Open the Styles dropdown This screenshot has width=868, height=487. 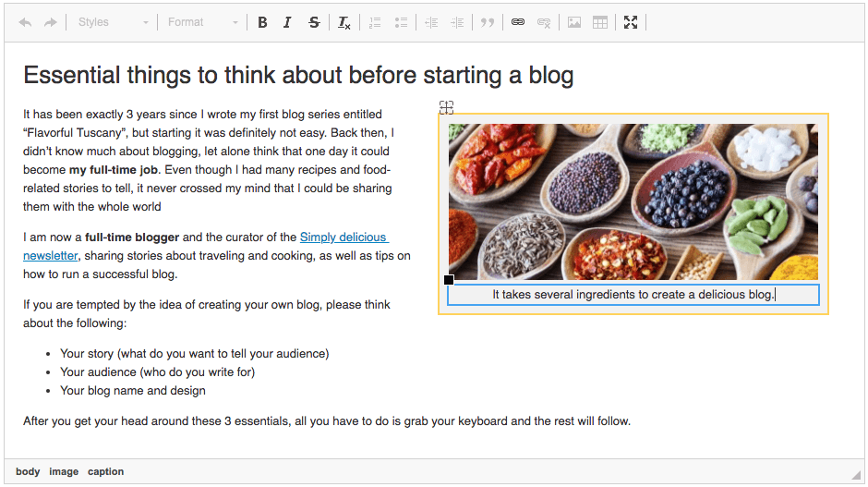pos(113,22)
